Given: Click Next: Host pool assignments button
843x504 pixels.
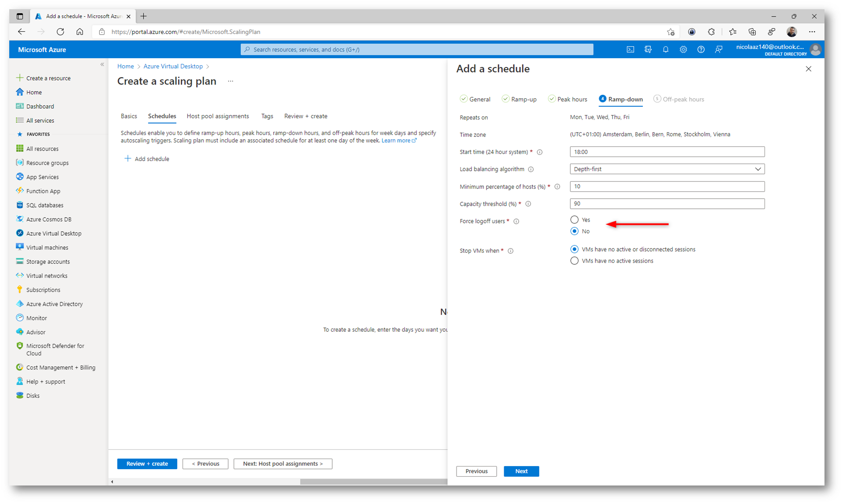Looking at the screenshot, I should (x=282, y=463).
